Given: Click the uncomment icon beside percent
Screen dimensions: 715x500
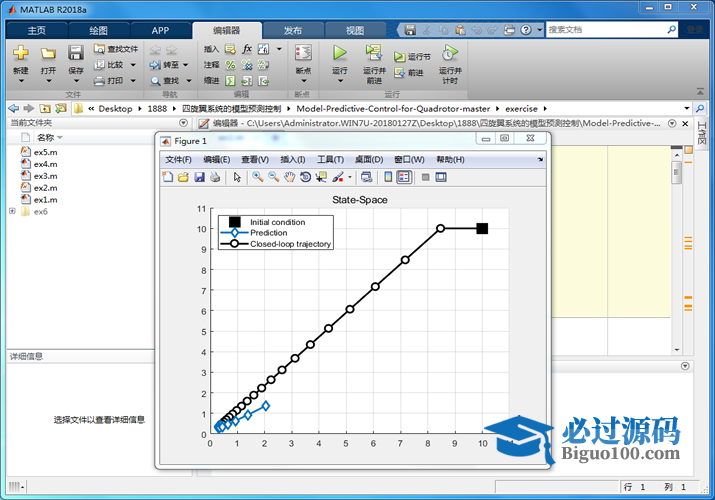Looking at the screenshot, I should pos(247,65).
